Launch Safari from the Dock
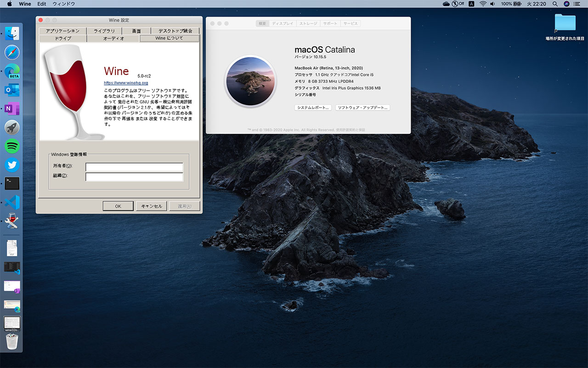Screen dimensions: 588x368 coord(12,52)
